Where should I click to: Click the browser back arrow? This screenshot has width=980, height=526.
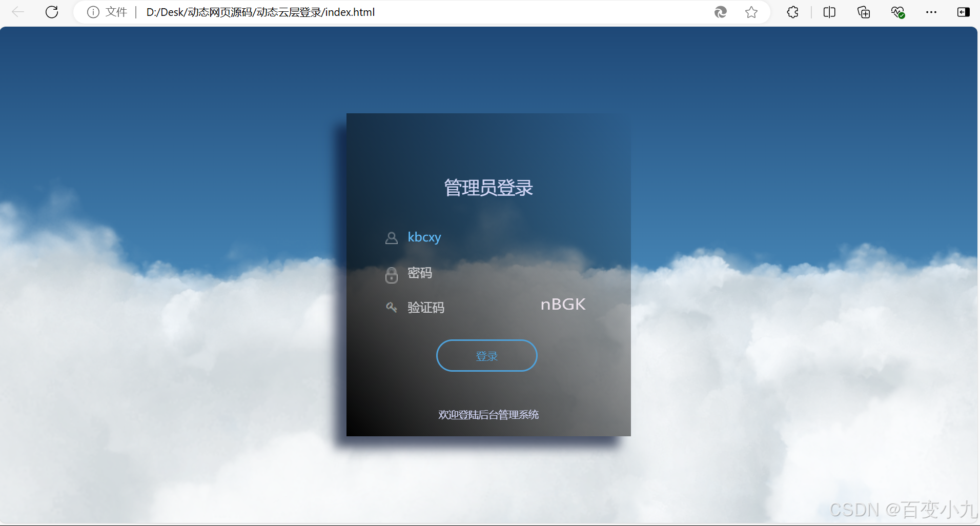18,12
